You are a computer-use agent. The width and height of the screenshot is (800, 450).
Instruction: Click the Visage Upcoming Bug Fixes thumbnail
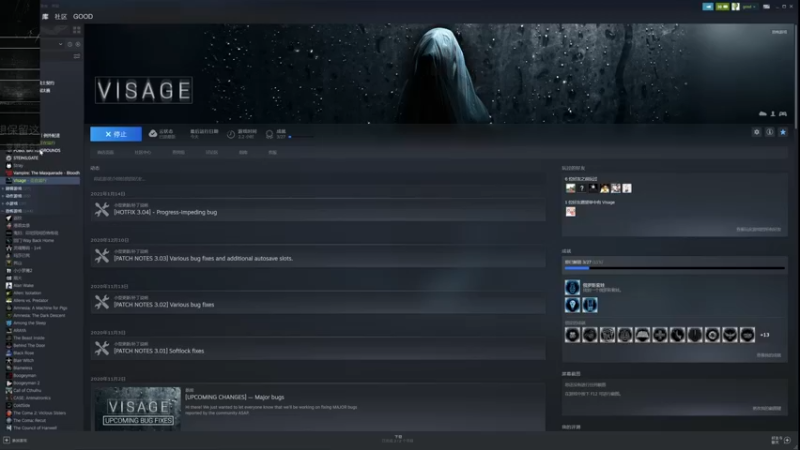[x=138, y=409]
